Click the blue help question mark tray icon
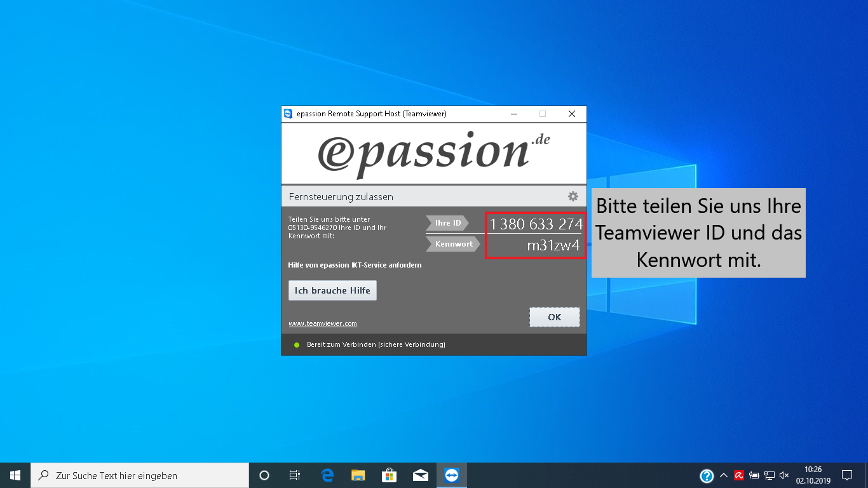This screenshot has height=488, width=868. point(707,475)
